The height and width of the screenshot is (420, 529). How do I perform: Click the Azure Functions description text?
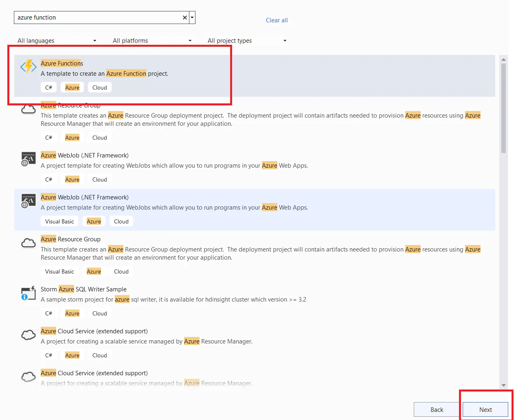coord(104,74)
